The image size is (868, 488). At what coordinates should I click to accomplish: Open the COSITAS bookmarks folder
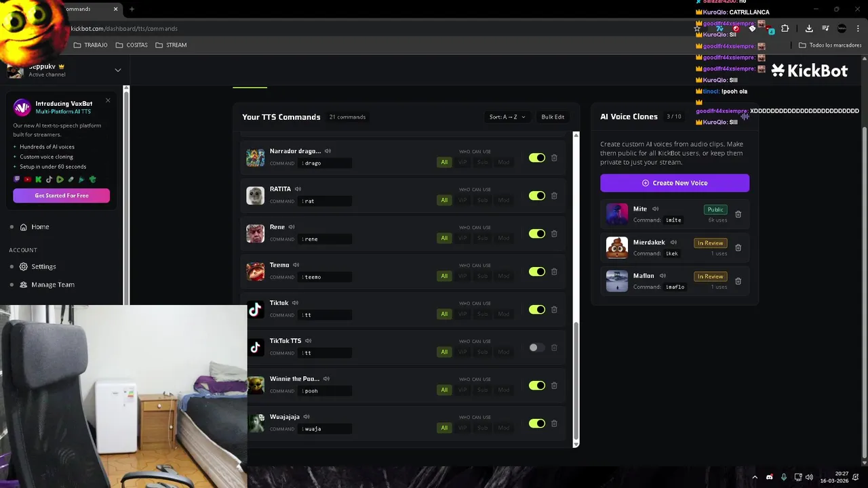(x=132, y=45)
